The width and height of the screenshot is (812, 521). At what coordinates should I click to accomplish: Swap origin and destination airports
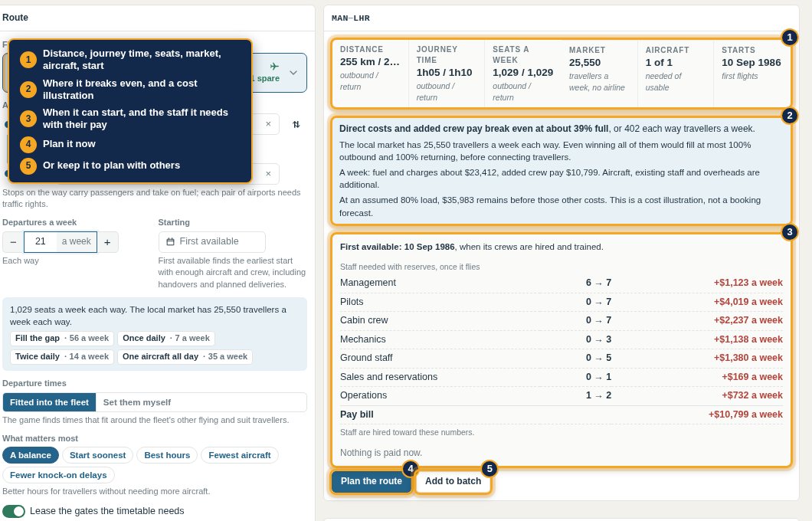coord(296,124)
